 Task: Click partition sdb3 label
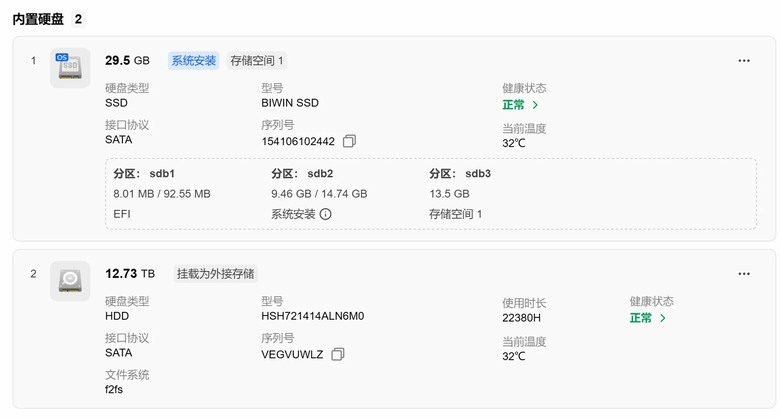coord(460,174)
